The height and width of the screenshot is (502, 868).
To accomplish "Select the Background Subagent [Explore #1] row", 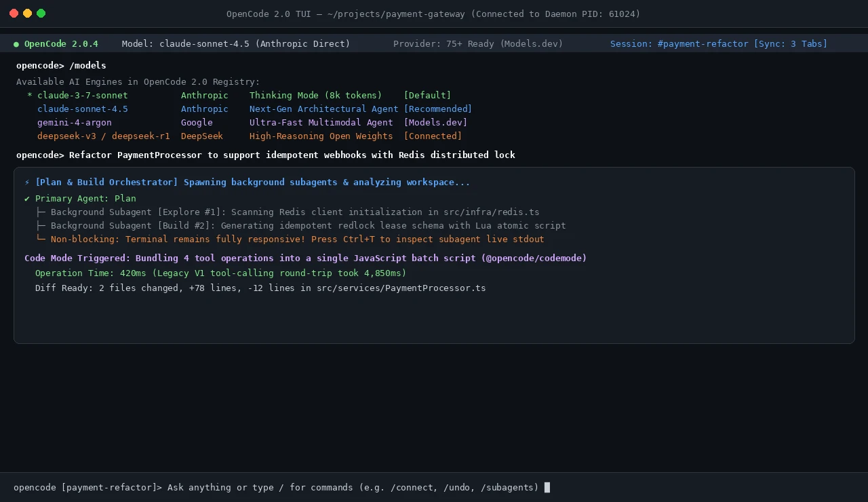I will coord(288,212).
